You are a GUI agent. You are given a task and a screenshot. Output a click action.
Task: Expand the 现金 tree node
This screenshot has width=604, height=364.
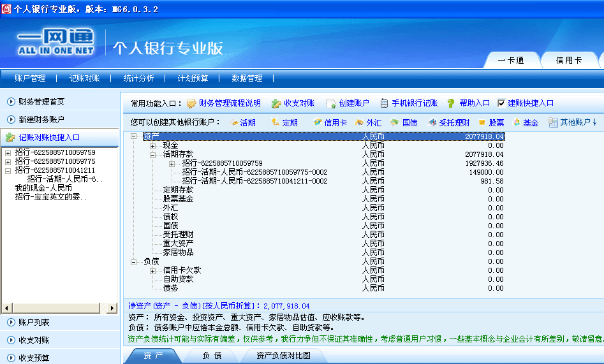click(153, 145)
